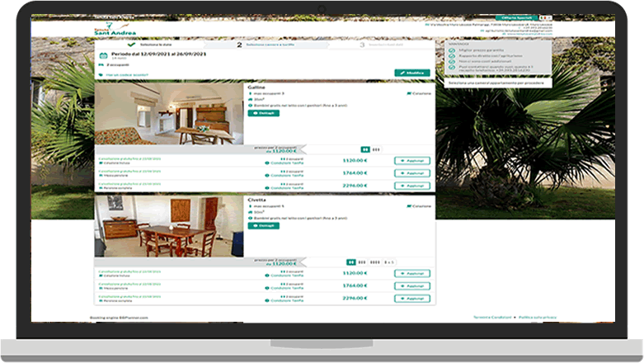
Task: Select 4 occupants toggle for Civetta
Action: pyautogui.click(x=374, y=262)
